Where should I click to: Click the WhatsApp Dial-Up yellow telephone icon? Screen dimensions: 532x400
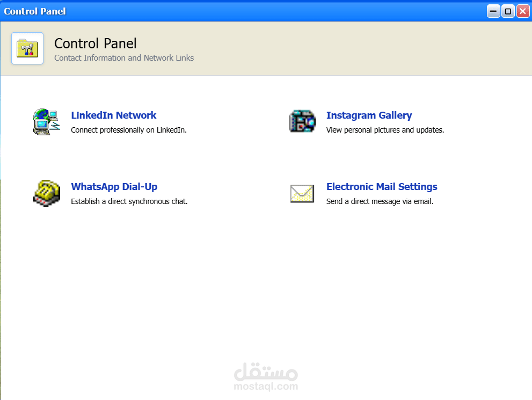click(47, 193)
